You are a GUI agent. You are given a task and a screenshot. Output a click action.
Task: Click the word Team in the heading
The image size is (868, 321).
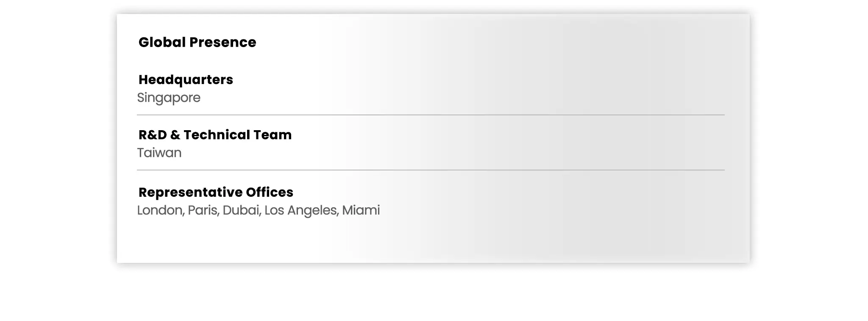point(273,135)
